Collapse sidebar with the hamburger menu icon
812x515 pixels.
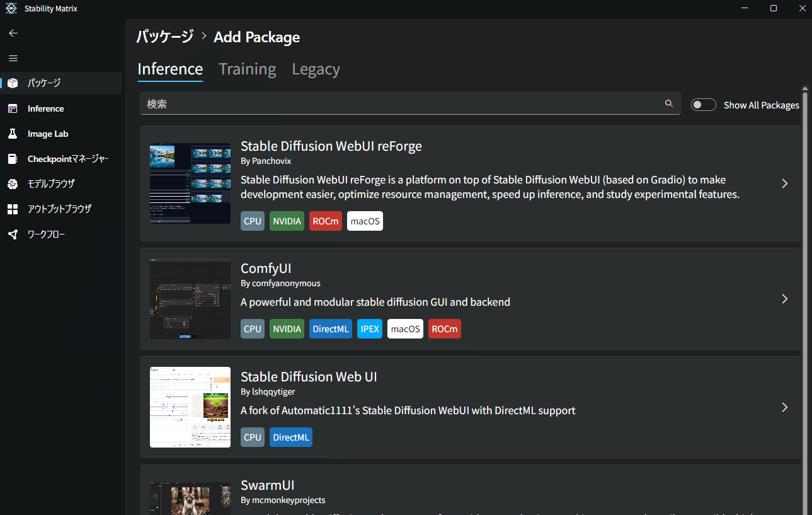13,58
